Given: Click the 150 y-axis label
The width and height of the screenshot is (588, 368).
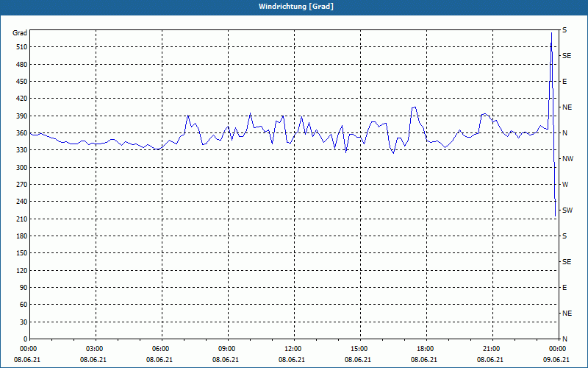Looking at the screenshot, I should (21, 253).
